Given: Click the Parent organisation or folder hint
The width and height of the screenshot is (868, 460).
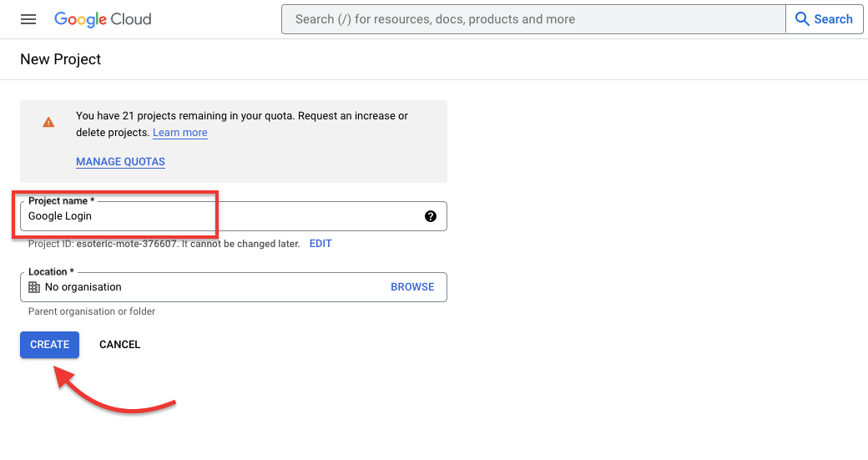Looking at the screenshot, I should pos(92,311).
